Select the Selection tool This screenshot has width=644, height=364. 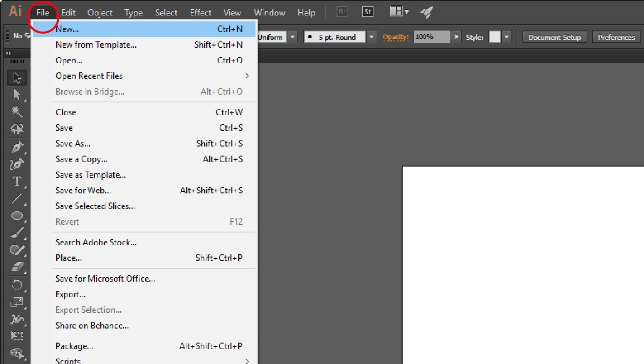click(x=17, y=77)
